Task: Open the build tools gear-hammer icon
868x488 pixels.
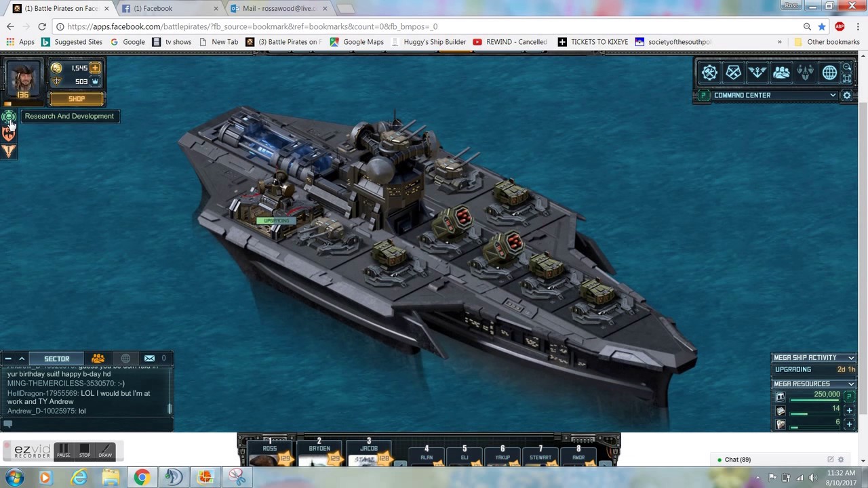Action: (709, 73)
